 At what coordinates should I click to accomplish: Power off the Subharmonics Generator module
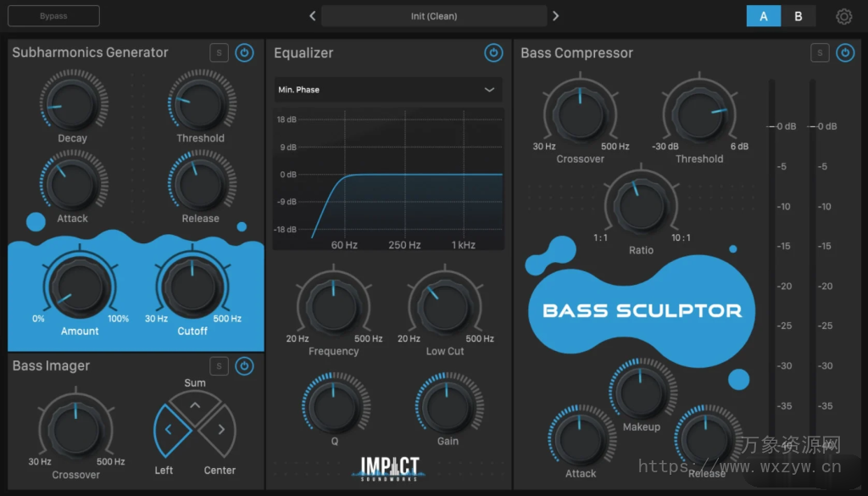[244, 53]
